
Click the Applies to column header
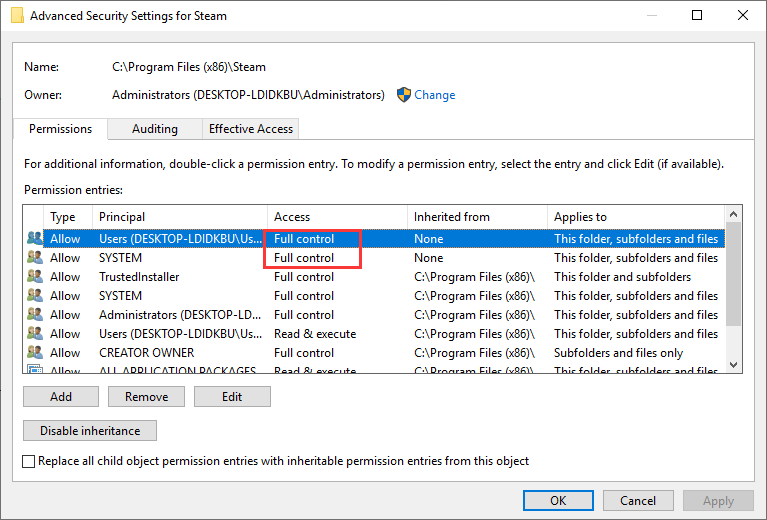tap(636, 217)
